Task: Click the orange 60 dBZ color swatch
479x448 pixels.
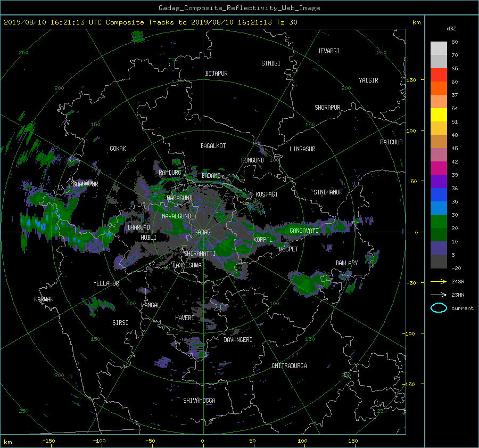Action: tap(439, 88)
